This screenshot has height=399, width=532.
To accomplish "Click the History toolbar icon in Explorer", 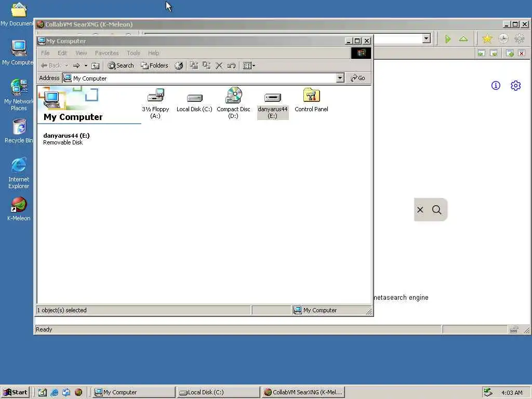I will tap(179, 65).
